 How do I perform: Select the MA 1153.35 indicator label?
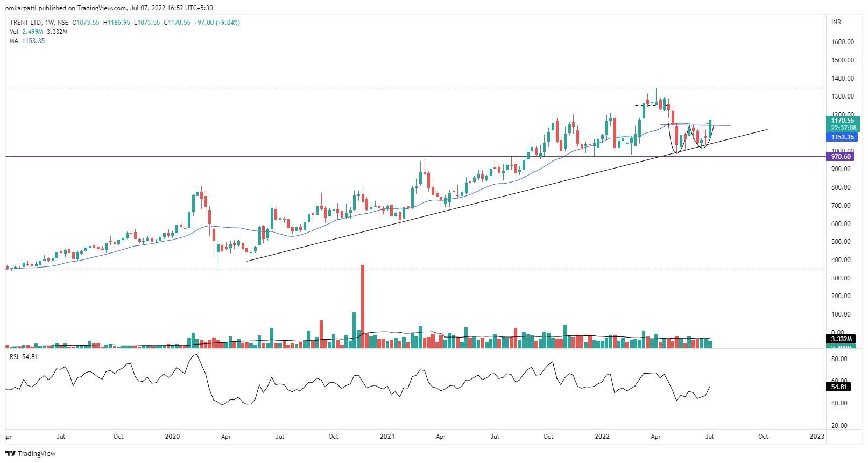click(27, 41)
